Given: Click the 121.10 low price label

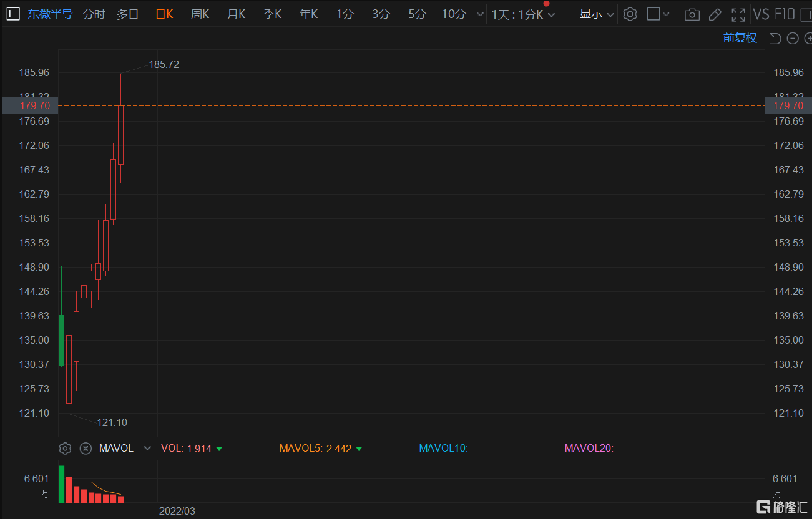Looking at the screenshot, I should tap(112, 422).
